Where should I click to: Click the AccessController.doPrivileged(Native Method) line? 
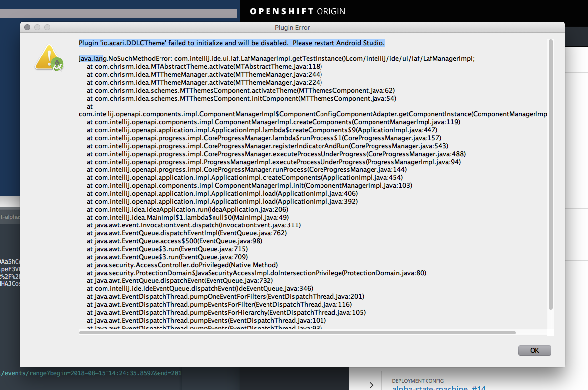pos(182,264)
